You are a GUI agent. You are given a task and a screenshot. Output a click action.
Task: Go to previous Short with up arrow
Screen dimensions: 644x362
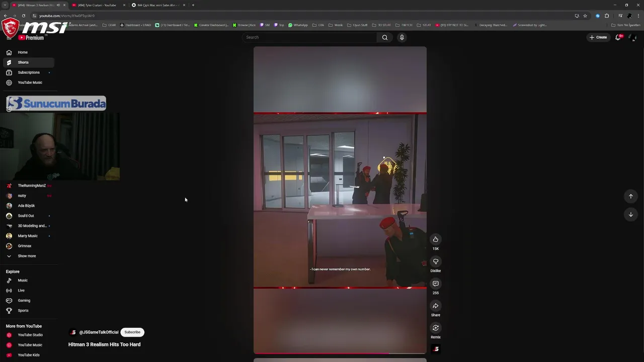coord(630,197)
